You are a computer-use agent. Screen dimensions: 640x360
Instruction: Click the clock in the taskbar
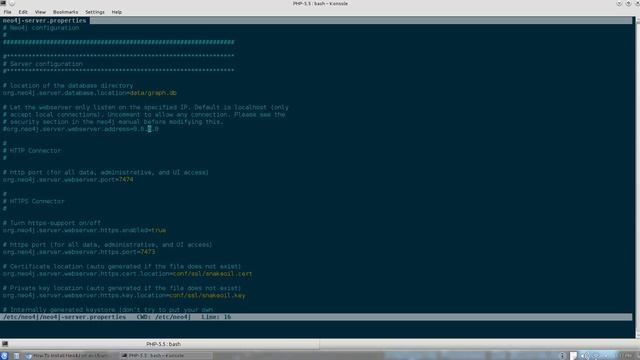click(626, 356)
